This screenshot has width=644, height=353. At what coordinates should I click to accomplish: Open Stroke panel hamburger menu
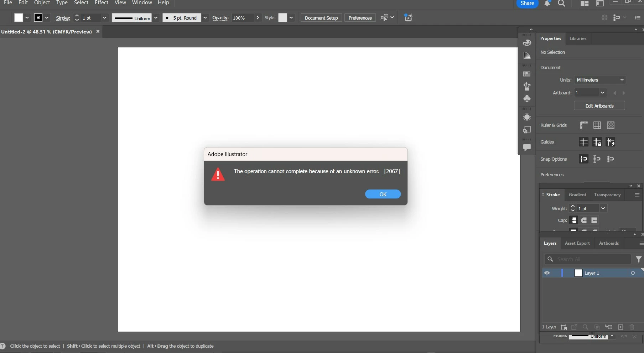coord(637,195)
